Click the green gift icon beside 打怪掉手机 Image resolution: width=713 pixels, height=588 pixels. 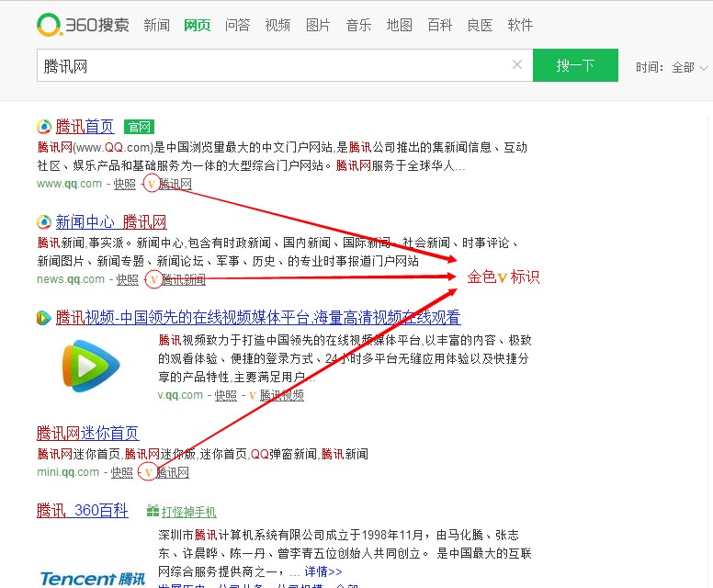153,511
